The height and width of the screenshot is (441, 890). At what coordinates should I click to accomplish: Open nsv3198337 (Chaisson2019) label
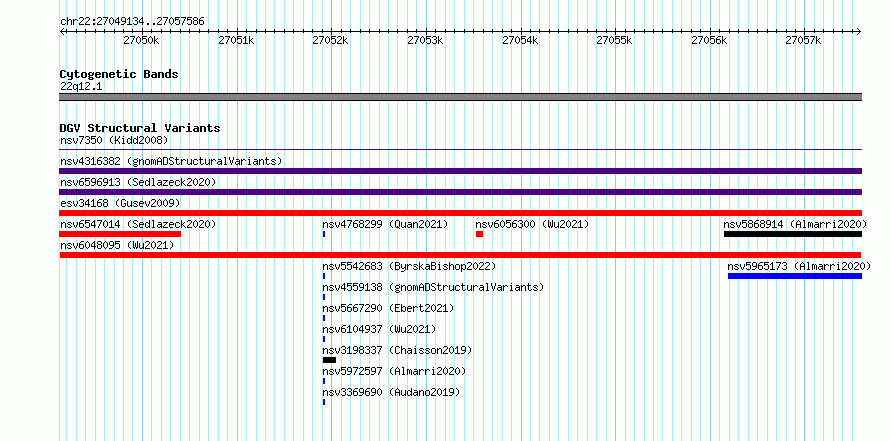click(397, 350)
